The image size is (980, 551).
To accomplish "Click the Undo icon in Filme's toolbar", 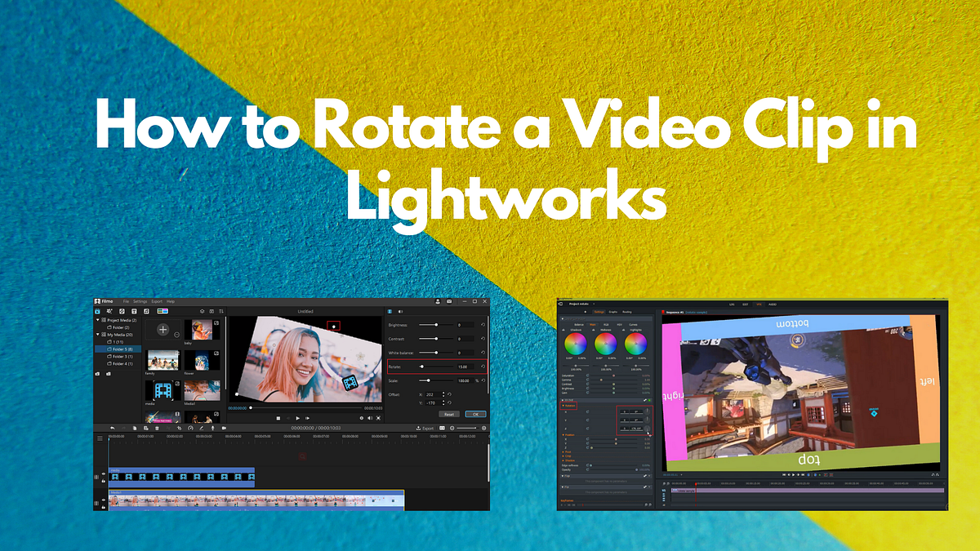I will point(112,429).
